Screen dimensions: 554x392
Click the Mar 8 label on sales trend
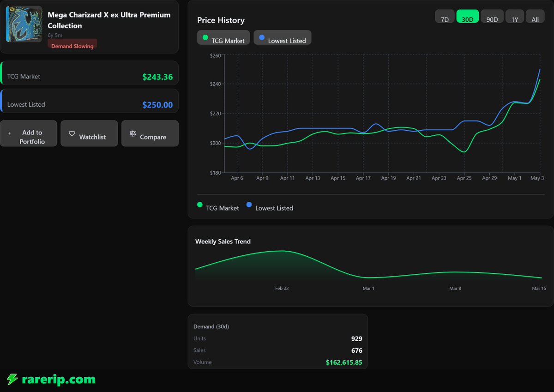[x=455, y=288]
